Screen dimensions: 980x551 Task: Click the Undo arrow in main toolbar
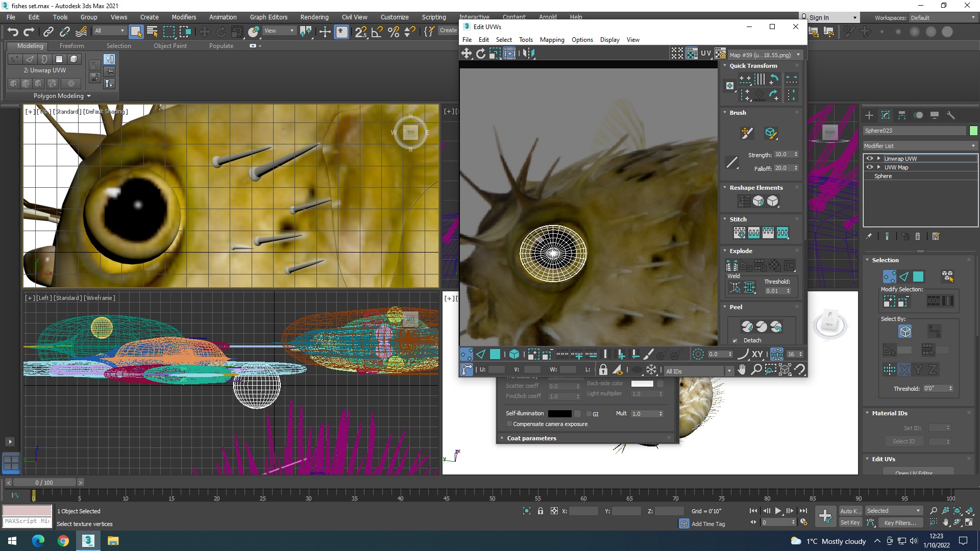click(x=13, y=32)
